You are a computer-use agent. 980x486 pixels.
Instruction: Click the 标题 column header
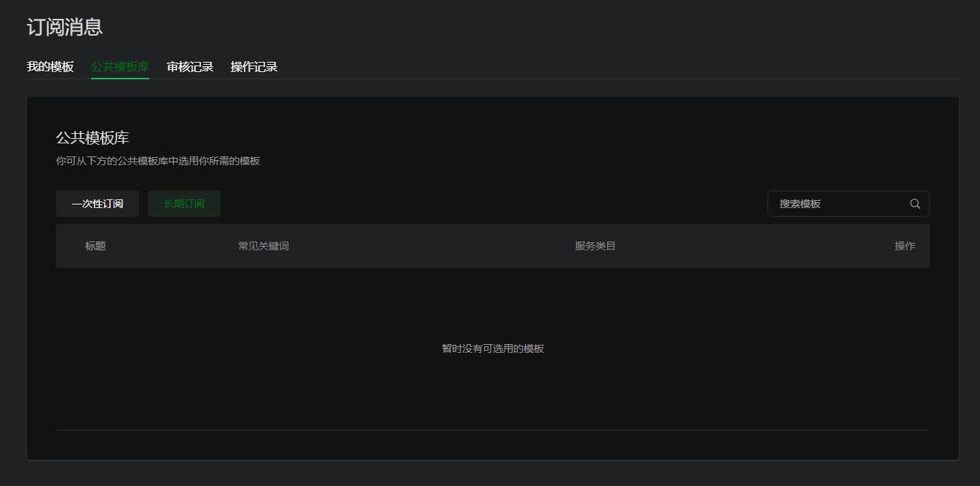click(x=95, y=246)
